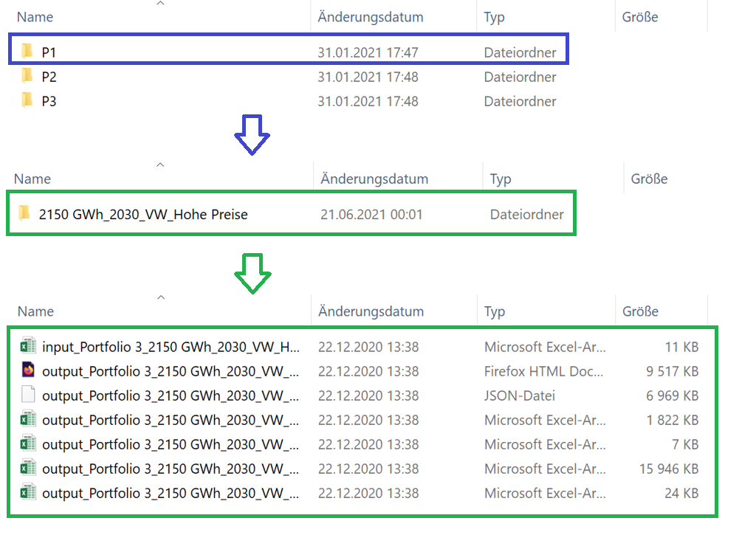The width and height of the screenshot is (756, 549).
Task: Sort middle list by Typ header
Action: tap(501, 179)
